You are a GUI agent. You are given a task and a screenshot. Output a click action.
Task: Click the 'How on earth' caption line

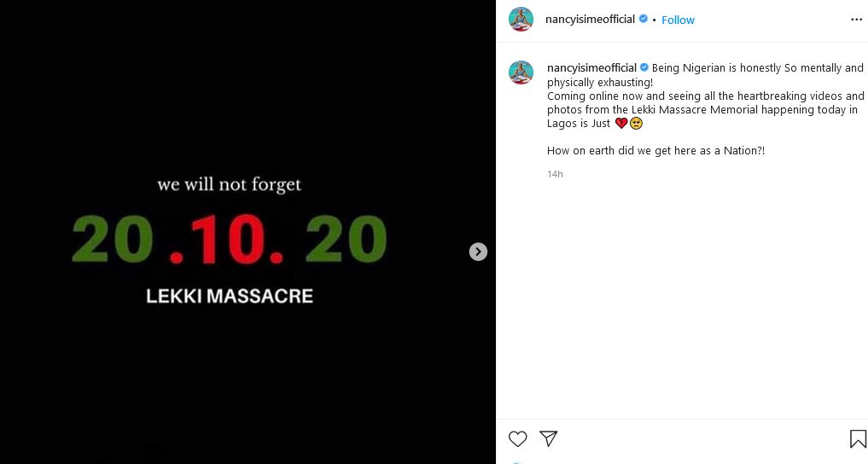pos(655,151)
